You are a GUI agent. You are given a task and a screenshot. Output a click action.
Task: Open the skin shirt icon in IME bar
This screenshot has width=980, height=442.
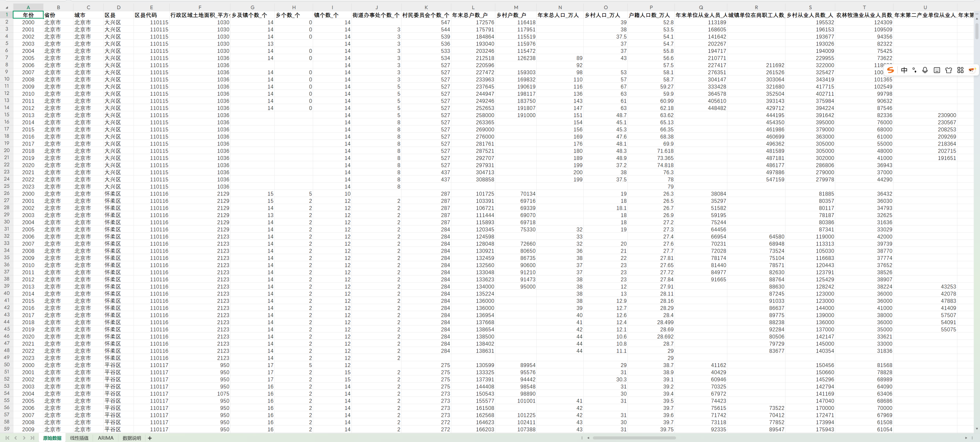coord(949,70)
